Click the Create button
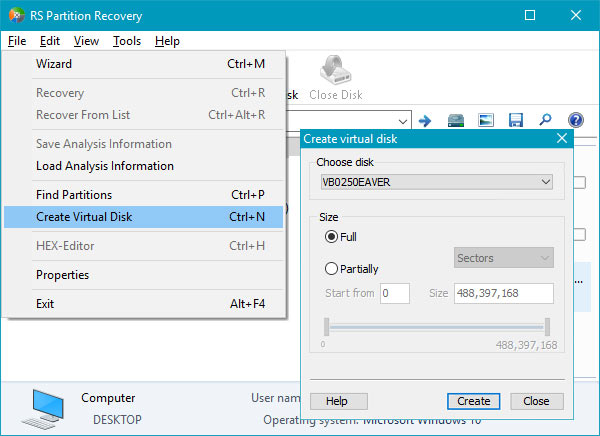The width and height of the screenshot is (600, 436). point(473,401)
